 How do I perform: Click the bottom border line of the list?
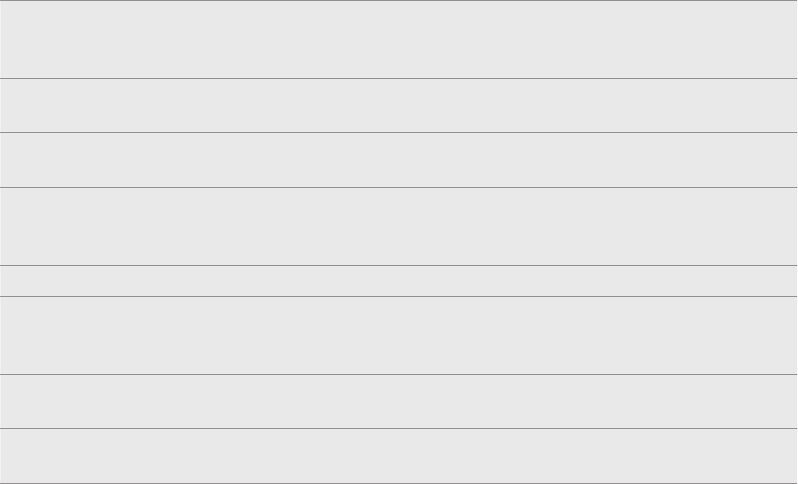399,483
